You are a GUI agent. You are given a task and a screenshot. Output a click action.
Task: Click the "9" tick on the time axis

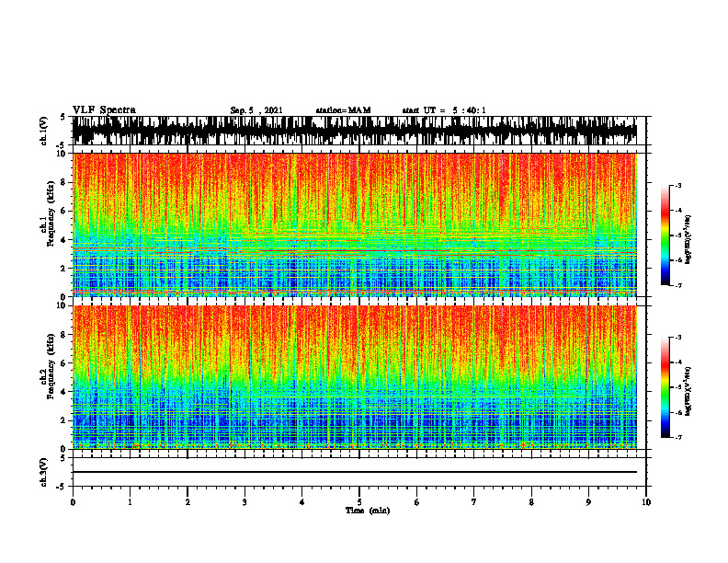pyautogui.click(x=588, y=502)
